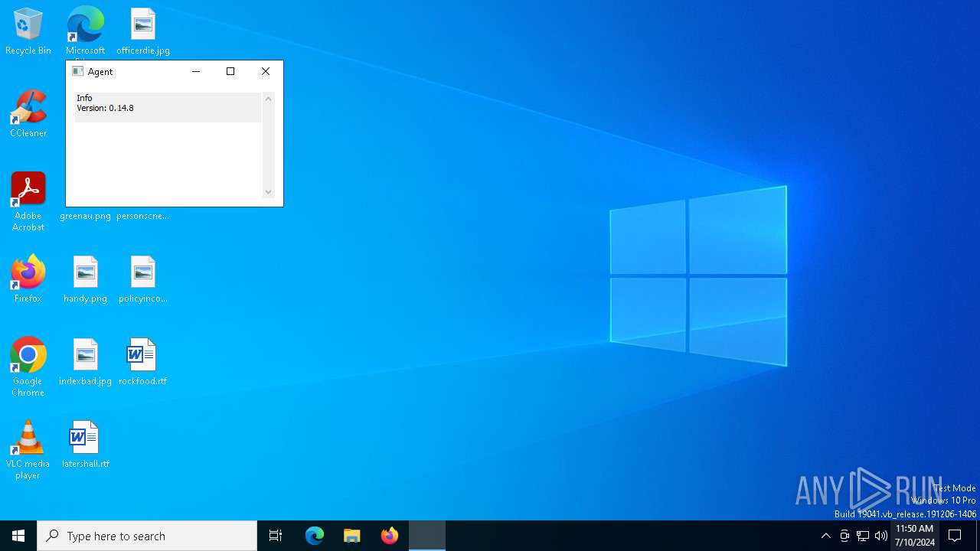Select the policyinco... image file icon
Image resolution: width=980 pixels, height=551 pixels.
[143, 279]
